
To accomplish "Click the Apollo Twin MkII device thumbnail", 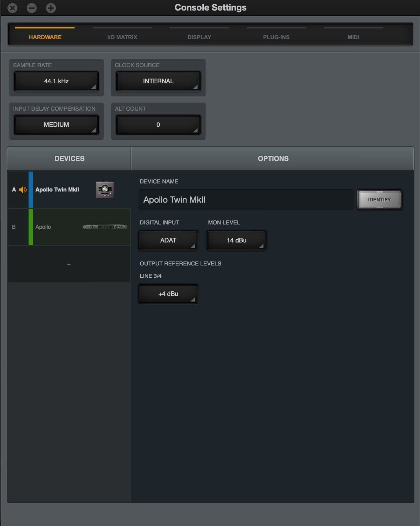I will tap(105, 189).
